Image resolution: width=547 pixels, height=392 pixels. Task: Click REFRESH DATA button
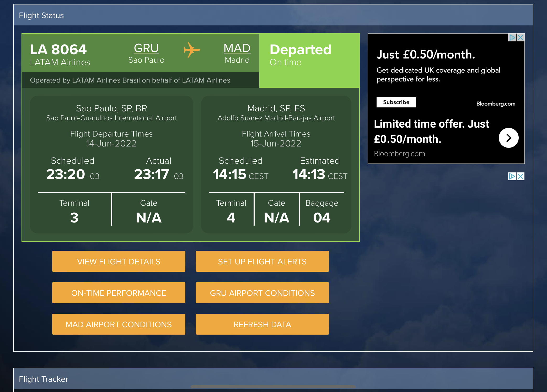pyautogui.click(x=262, y=324)
